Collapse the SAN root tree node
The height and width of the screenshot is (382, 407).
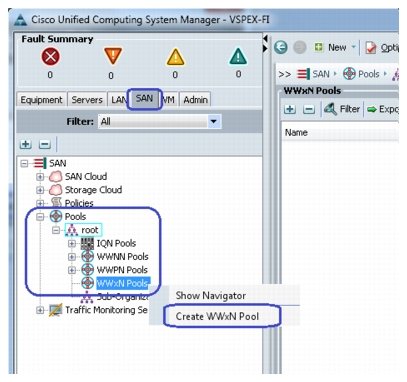pyautogui.click(x=24, y=163)
